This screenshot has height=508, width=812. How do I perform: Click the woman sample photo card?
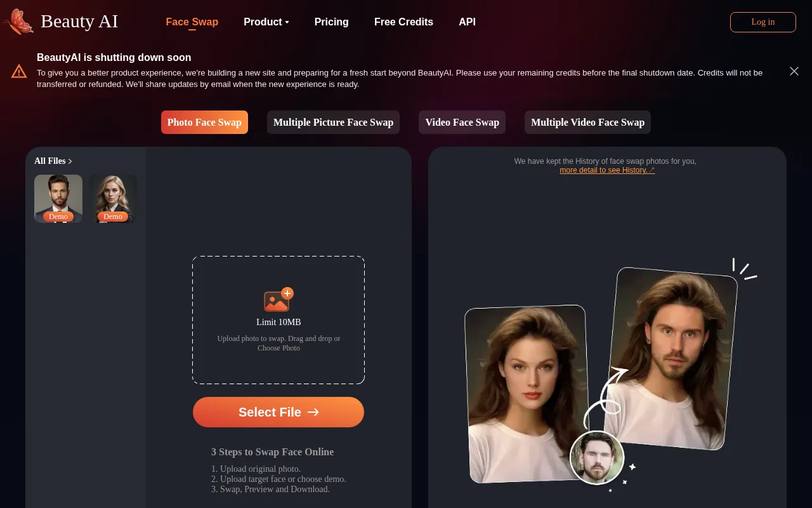528,394
